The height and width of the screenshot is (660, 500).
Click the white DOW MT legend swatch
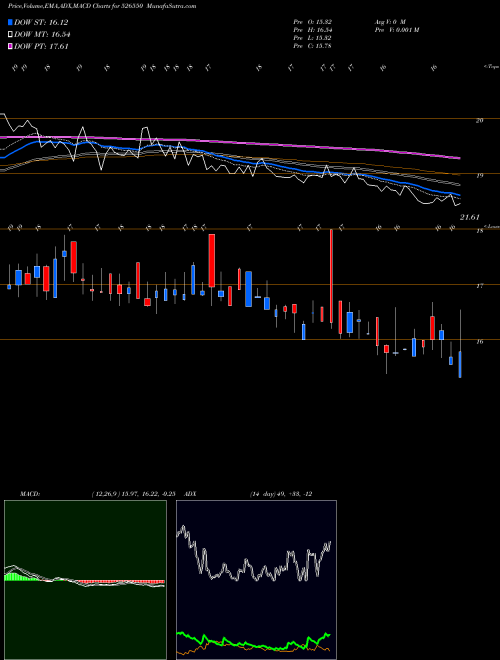[10, 35]
